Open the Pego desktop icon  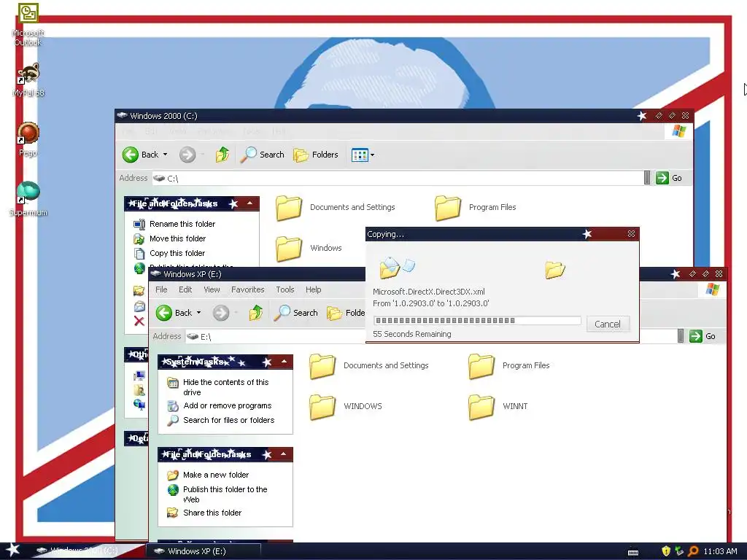point(28,139)
